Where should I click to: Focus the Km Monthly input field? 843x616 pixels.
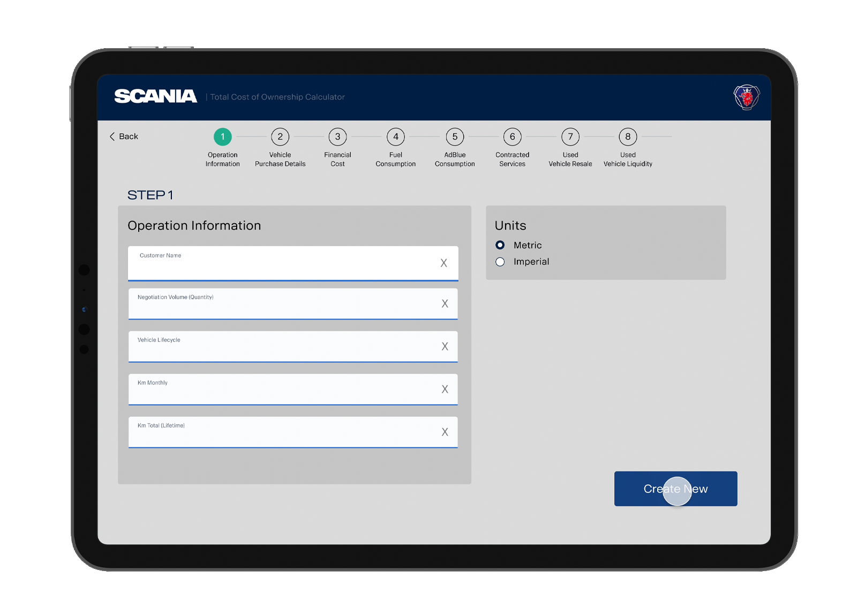pyautogui.click(x=293, y=390)
